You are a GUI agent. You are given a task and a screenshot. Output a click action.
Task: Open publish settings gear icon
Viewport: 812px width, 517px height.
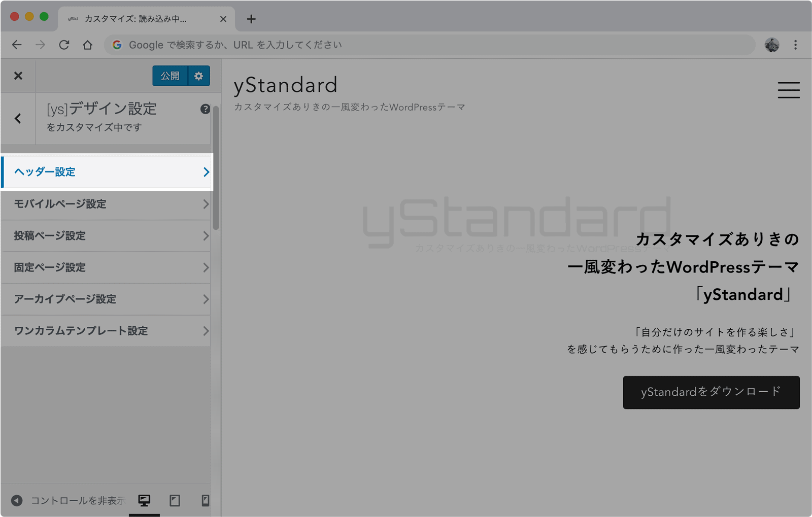[199, 76]
